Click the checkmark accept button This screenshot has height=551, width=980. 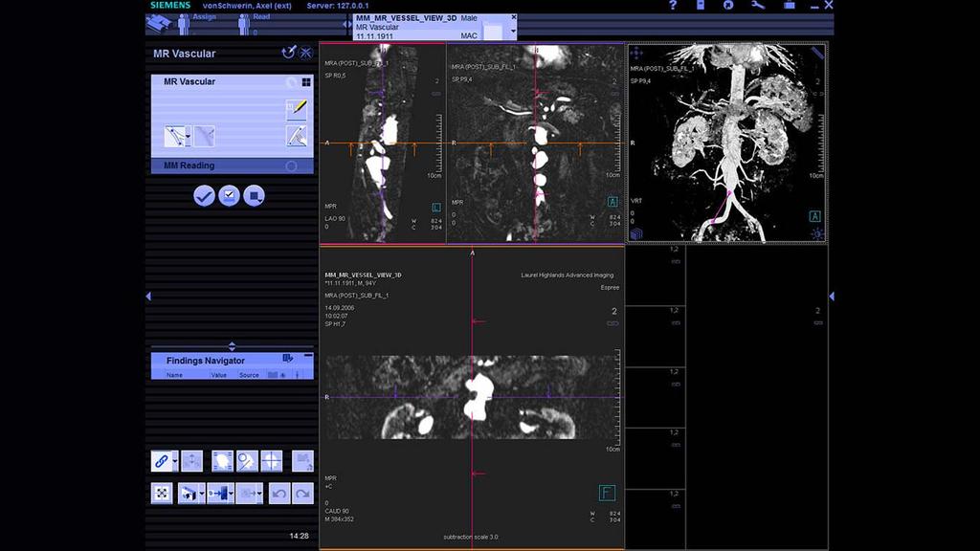(x=204, y=196)
